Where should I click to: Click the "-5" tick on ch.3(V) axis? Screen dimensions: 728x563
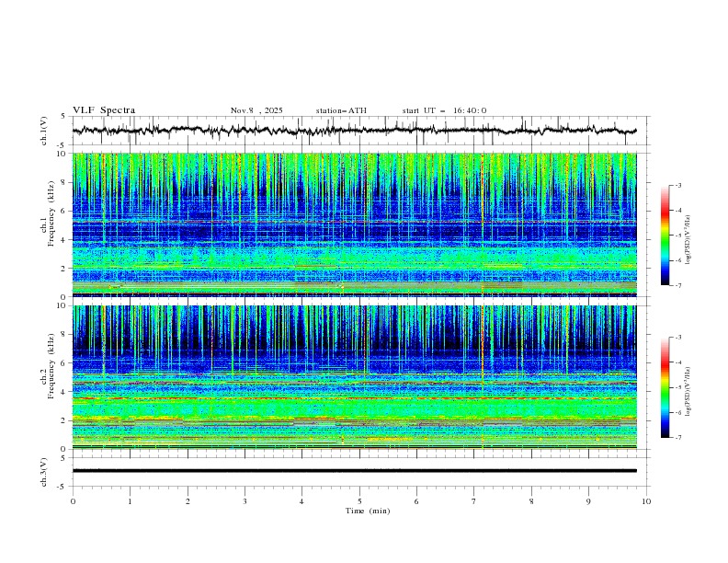coord(62,487)
